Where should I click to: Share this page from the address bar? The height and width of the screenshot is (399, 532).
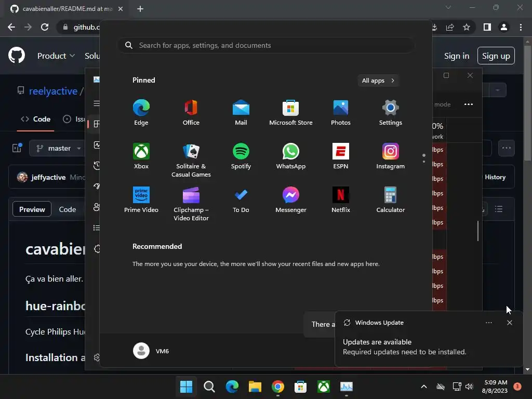(x=450, y=27)
